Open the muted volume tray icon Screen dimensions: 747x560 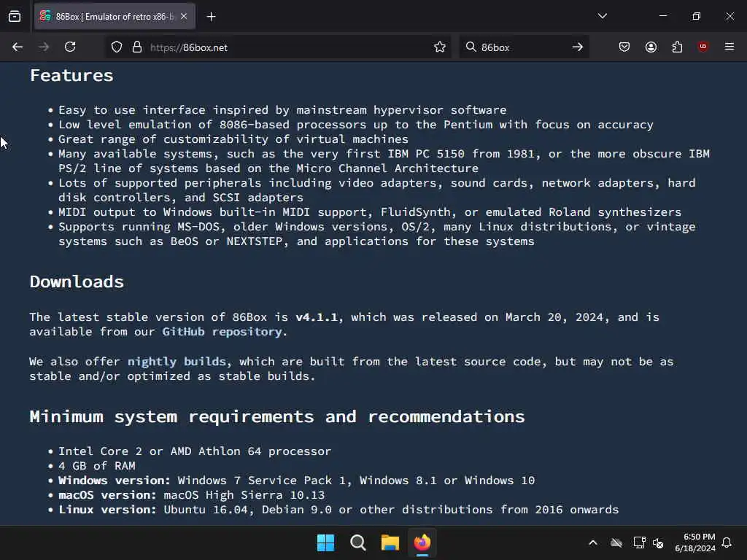(x=658, y=542)
